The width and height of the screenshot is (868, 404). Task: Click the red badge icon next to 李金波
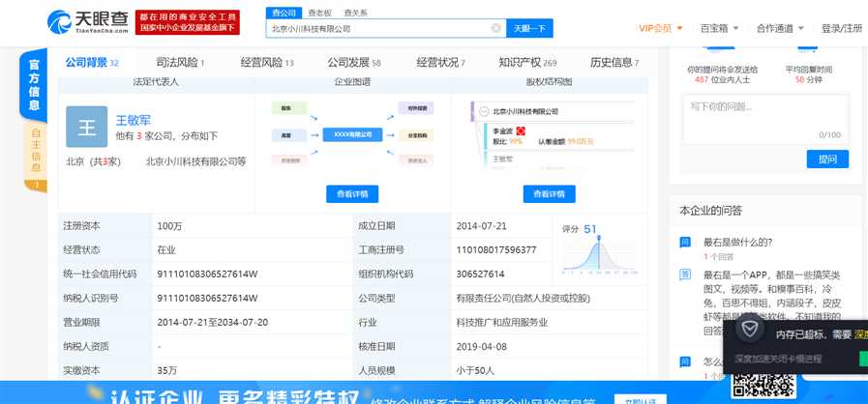pyautogui.click(x=520, y=131)
